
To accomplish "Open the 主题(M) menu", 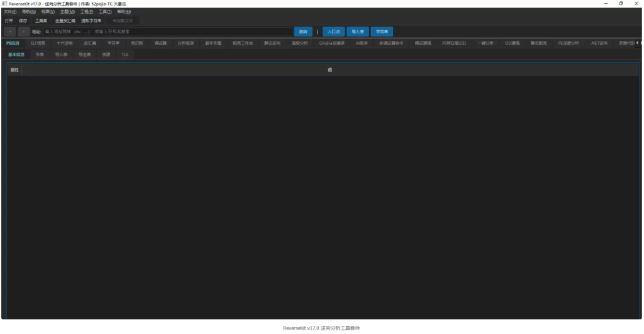I will (67, 12).
